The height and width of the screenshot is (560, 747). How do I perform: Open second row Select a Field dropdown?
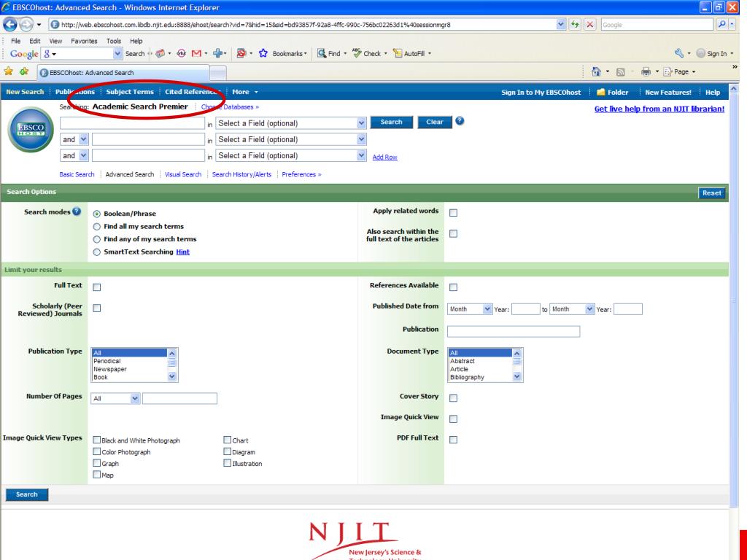290,139
